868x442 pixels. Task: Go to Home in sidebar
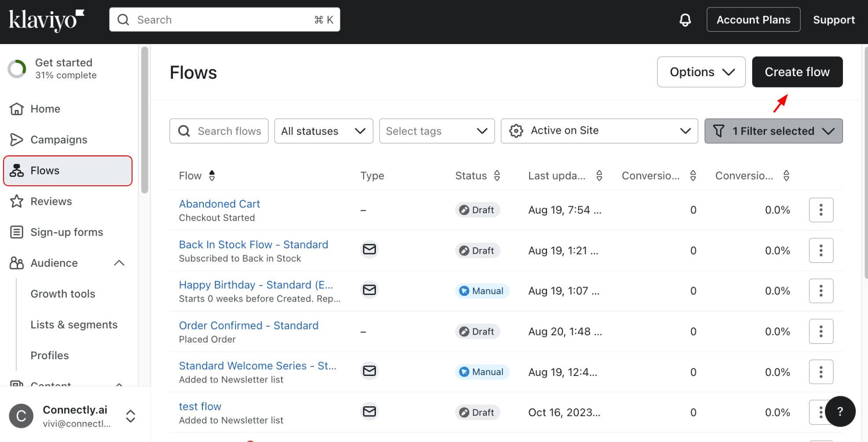pyautogui.click(x=68, y=109)
